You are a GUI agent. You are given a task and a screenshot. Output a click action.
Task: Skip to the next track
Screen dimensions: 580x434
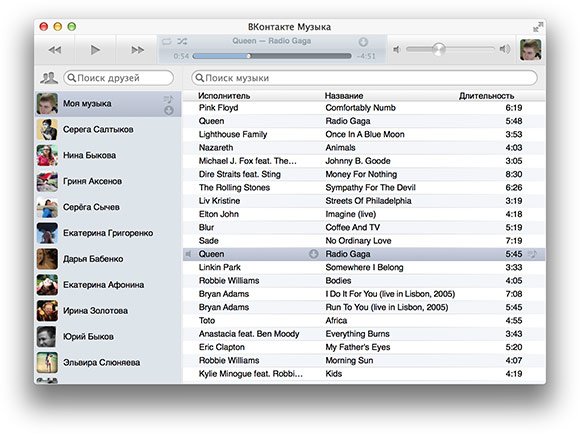(137, 50)
